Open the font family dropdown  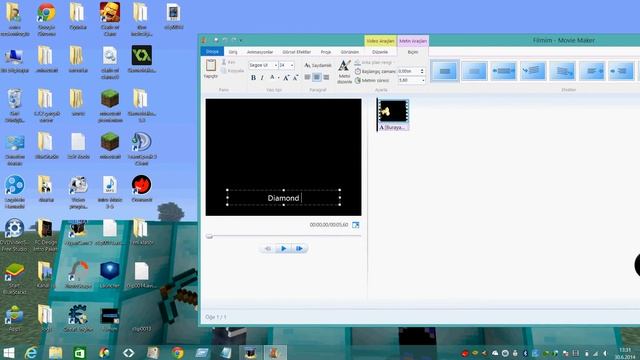click(276, 65)
